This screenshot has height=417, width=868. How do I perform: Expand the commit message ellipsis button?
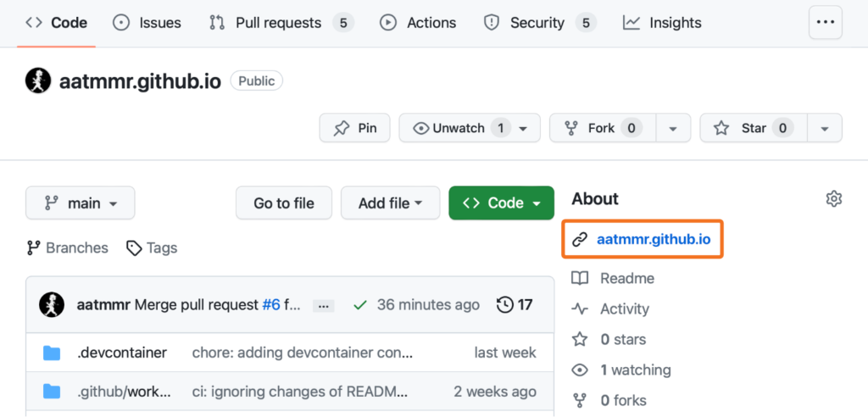point(323,306)
